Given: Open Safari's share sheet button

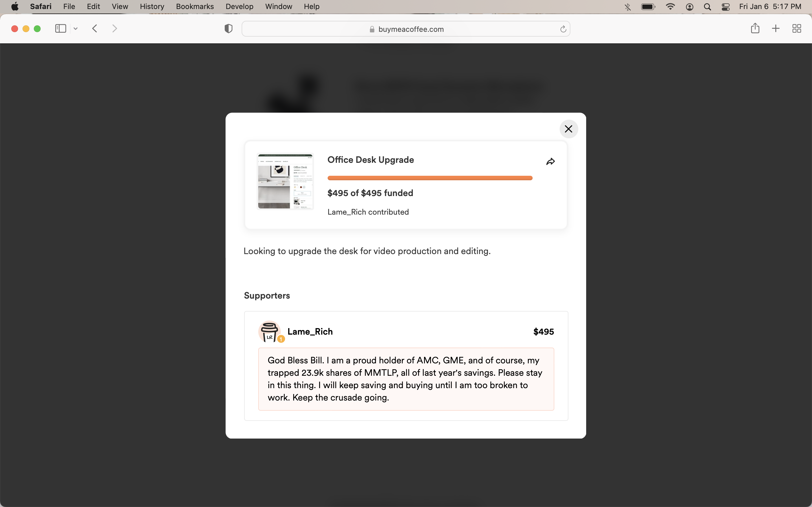Looking at the screenshot, I should [755, 28].
